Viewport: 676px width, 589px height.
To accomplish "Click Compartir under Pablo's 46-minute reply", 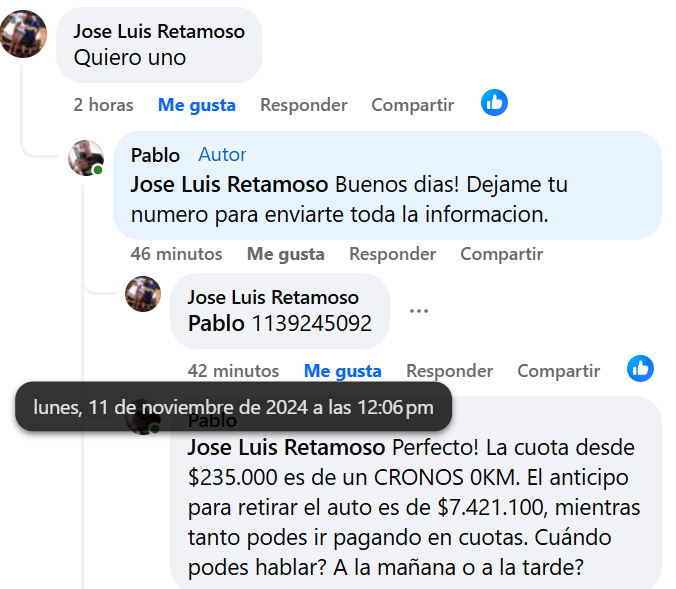I will [x=502, y=254].
